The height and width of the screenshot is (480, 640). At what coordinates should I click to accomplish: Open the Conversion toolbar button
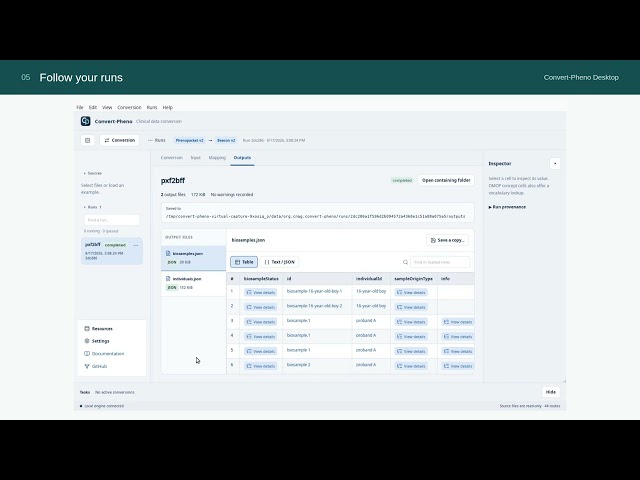pos(120,140)
